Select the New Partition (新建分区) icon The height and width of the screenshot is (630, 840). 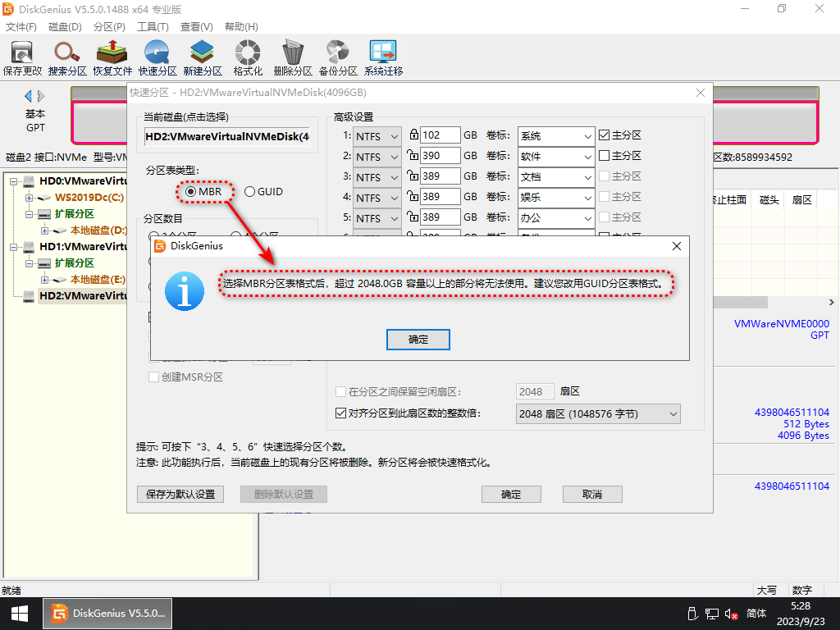[203, 58]
